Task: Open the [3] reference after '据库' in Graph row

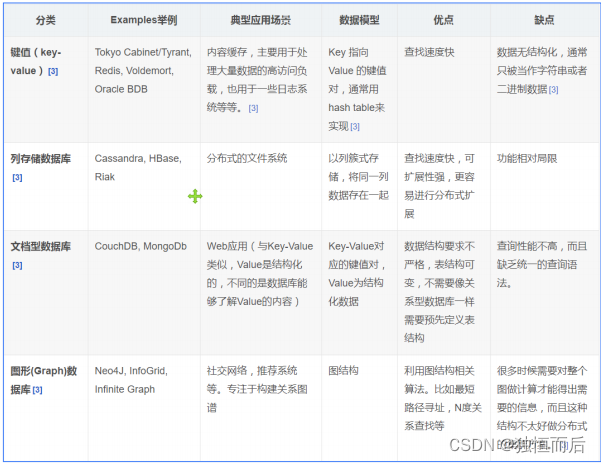Action: (x=38, y=390)
